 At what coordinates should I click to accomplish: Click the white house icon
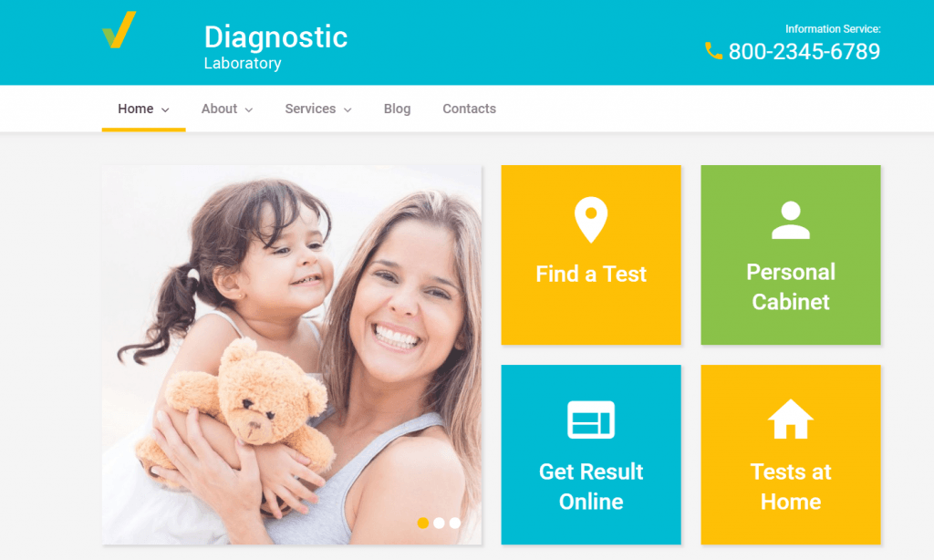[791, 419]
